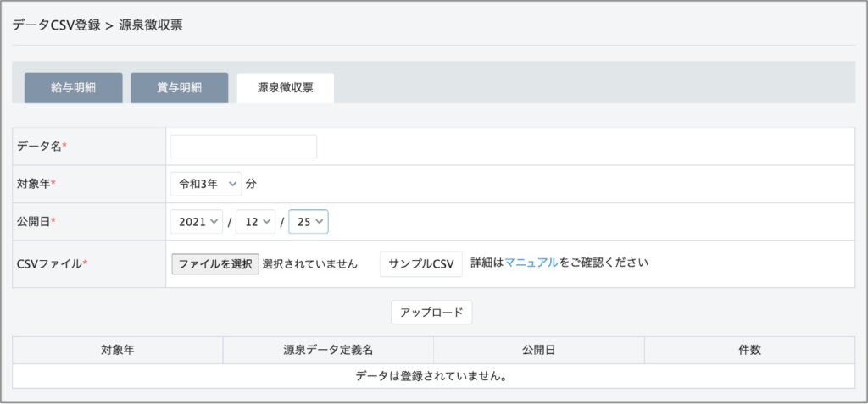Download the サンプルCSV file
Viewport: 868px width, 404px height.
[x=420, y=263]
